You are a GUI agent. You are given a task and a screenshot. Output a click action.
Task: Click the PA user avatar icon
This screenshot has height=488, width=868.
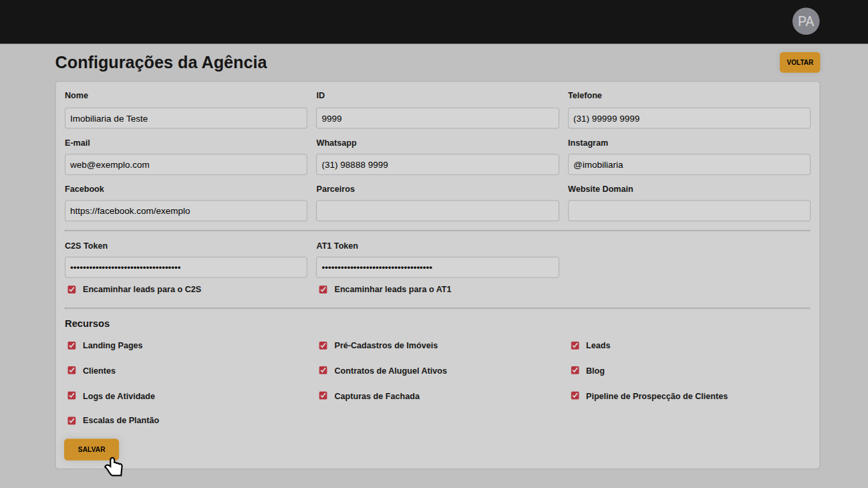805,21
